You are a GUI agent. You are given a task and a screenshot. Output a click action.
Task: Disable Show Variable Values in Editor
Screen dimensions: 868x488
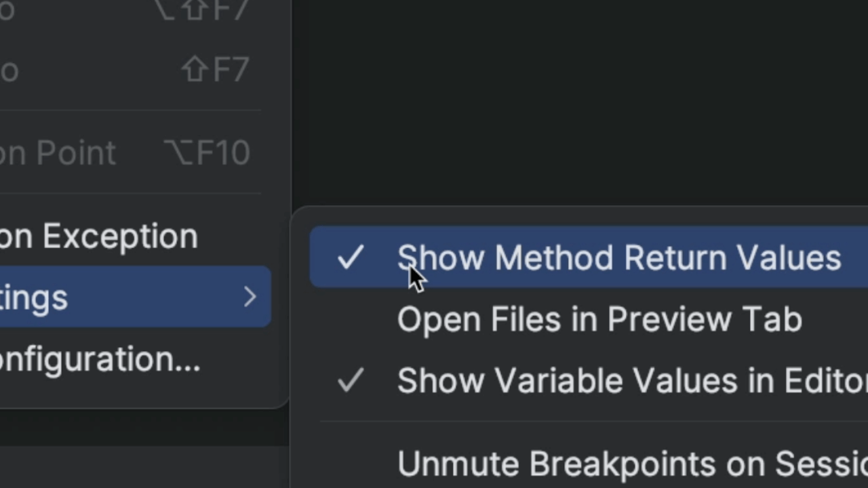click(x=610, y=380)
